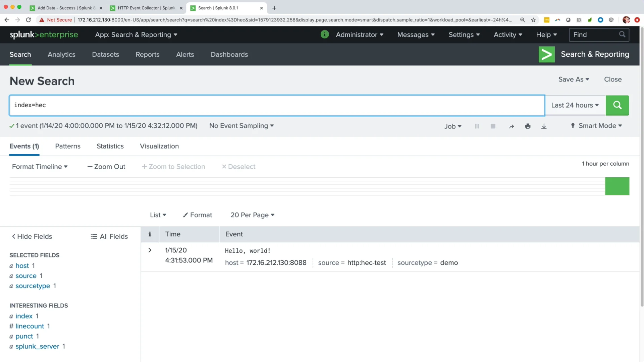Open No Event Sampling dropdown

point(241,126)
